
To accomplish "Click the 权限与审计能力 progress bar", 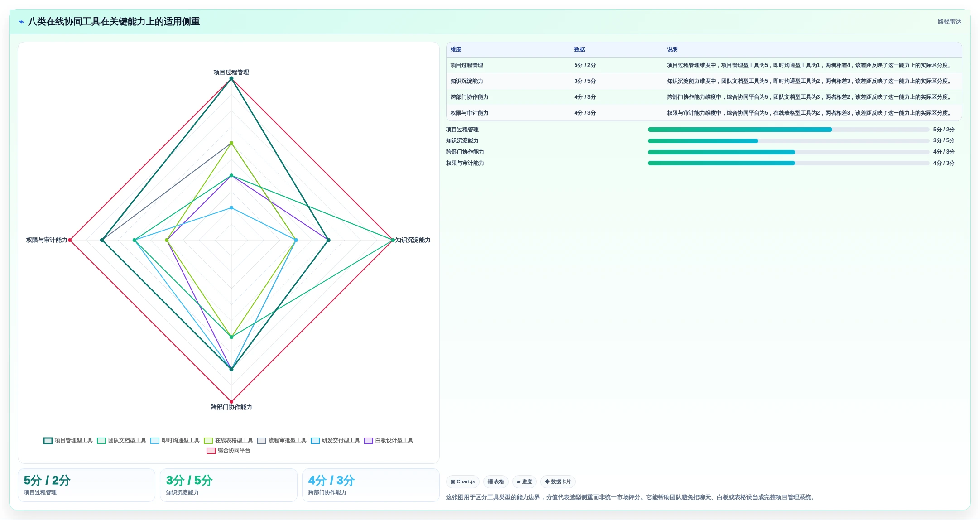I will 788,163.
